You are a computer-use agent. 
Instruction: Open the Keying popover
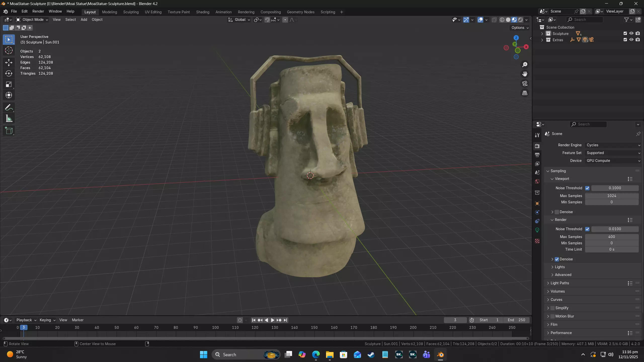coord(47,320)
